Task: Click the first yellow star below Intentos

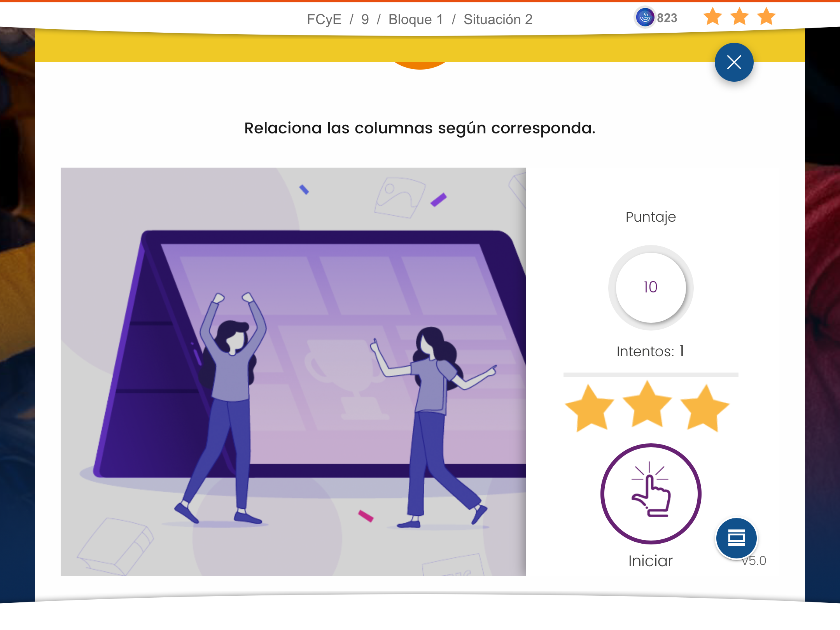Action: 590,408
